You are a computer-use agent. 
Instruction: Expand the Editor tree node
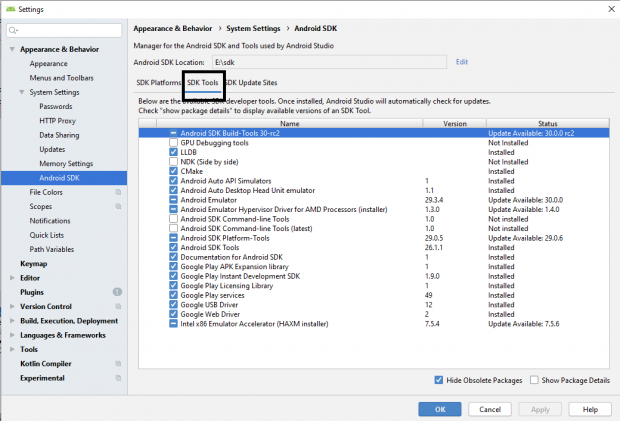[12, 278]
